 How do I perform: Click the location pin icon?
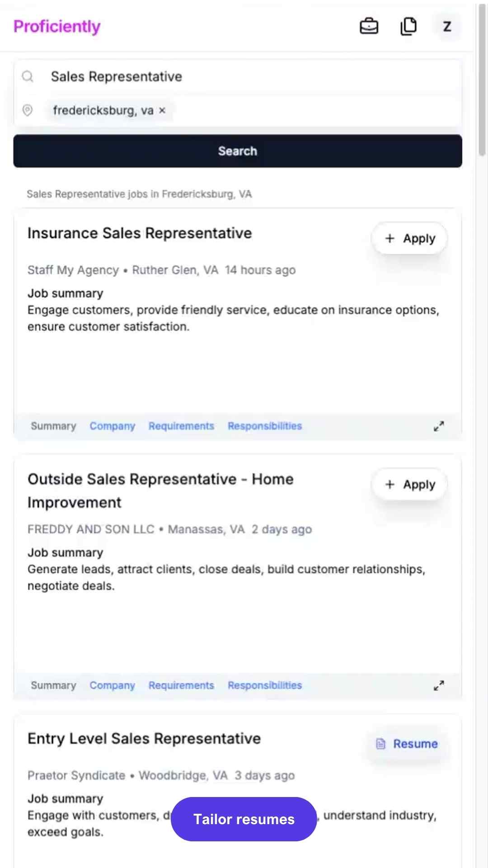pyautogui.click(x=28, y=110)
